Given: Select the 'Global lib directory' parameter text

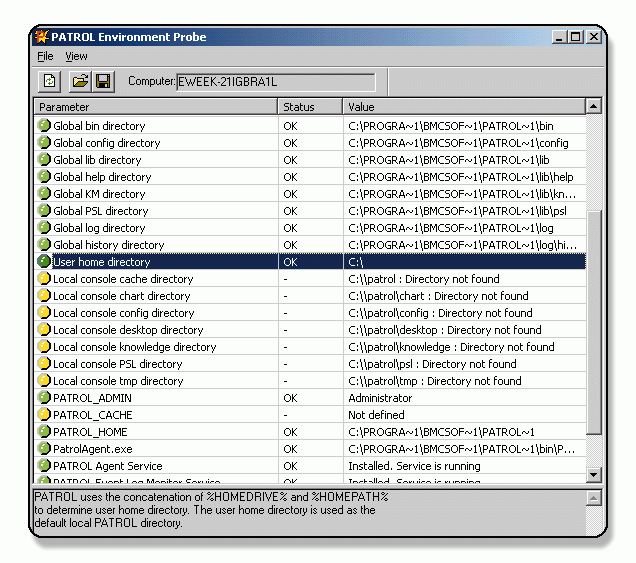Looking at the screenshot, I should (x=97, y=160).
